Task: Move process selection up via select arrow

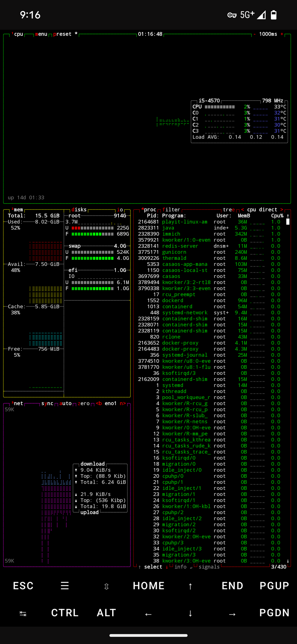Action: pyautogui.click(x=140, y=567)
